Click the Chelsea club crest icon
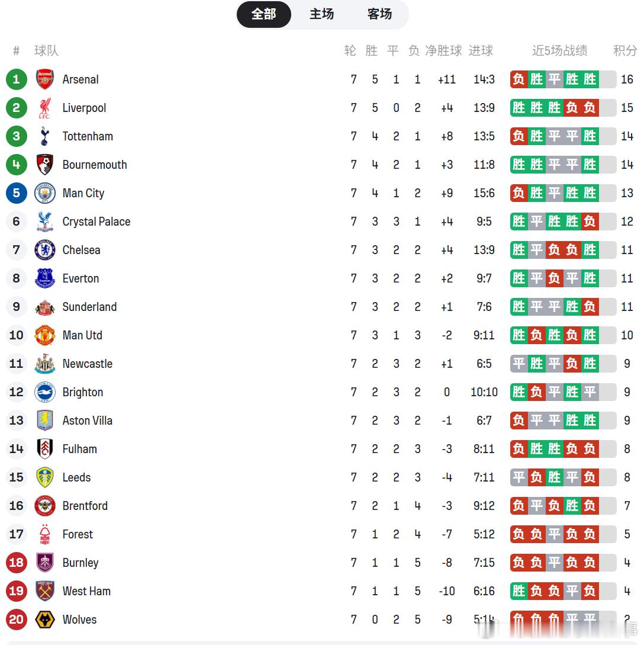This screenshot has height=645, width=644. 45,250
